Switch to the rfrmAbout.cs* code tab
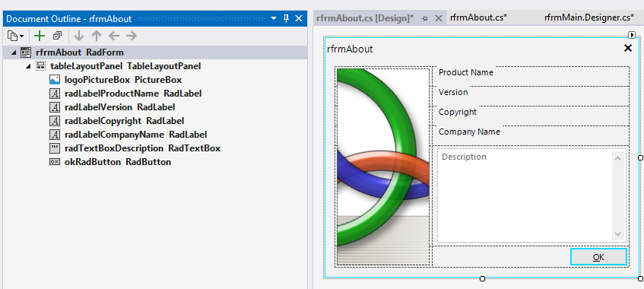This screenshot has height=289, width=644. tap(478, 17)
